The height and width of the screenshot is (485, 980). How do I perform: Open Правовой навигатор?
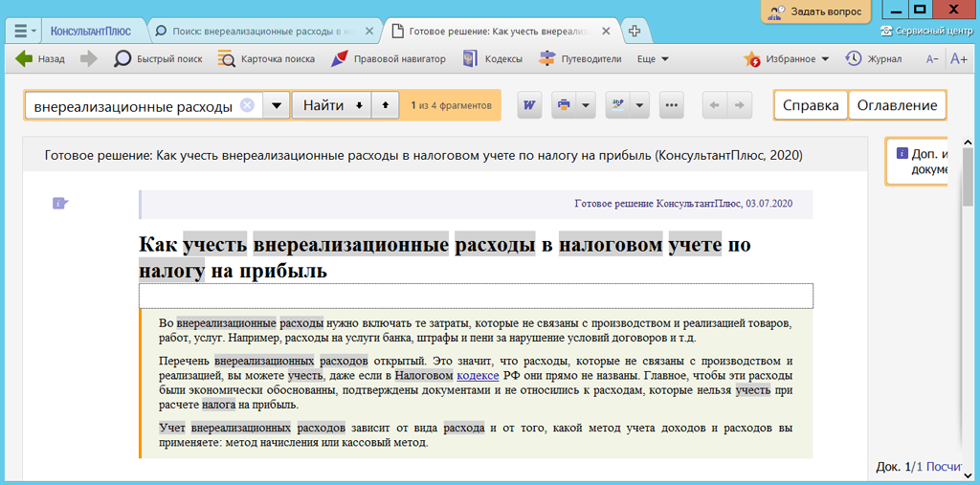pyautogui.click(x=389, y=59)
